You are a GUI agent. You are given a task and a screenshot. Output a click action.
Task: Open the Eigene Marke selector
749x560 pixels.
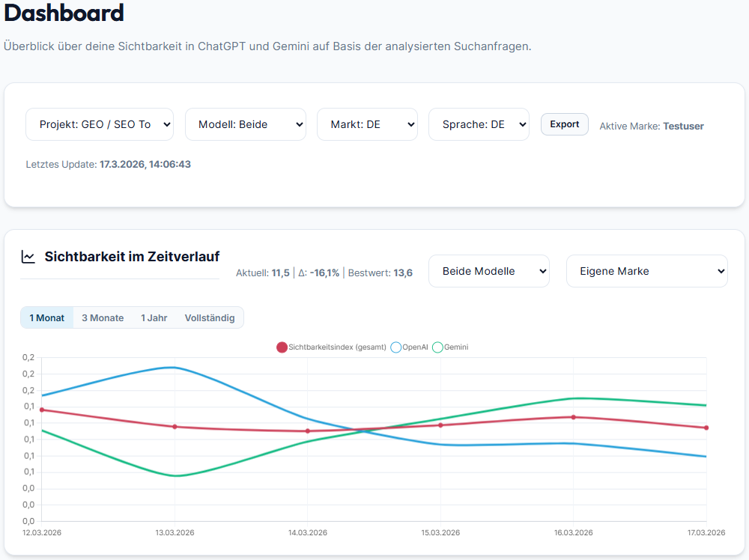point(646,271)
